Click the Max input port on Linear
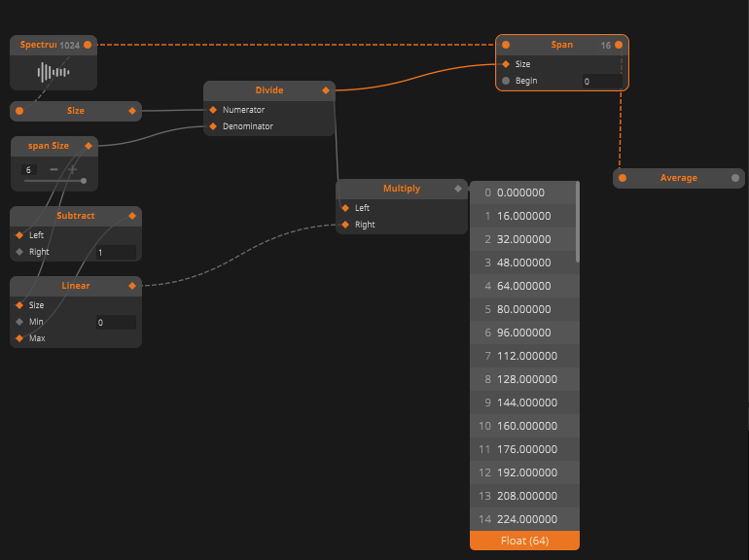 [19, 338]
